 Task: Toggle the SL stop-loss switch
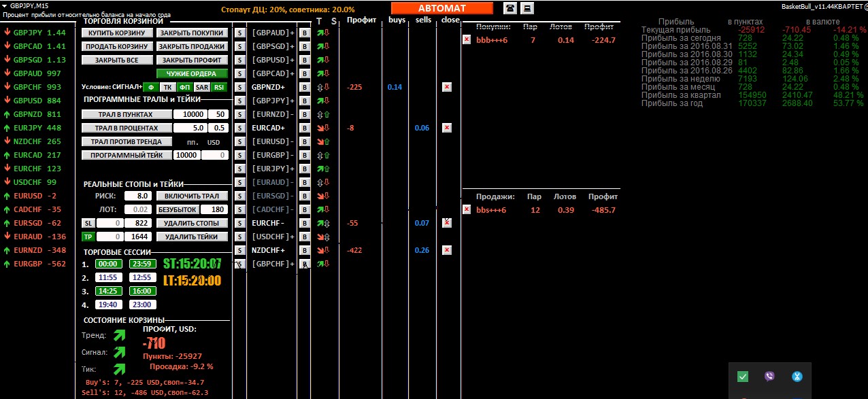click(88, 223)
